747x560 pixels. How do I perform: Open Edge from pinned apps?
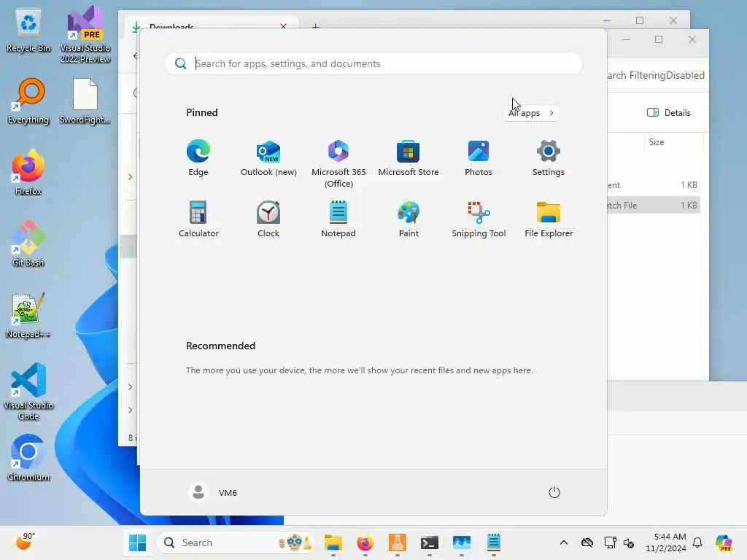[198, 158]
